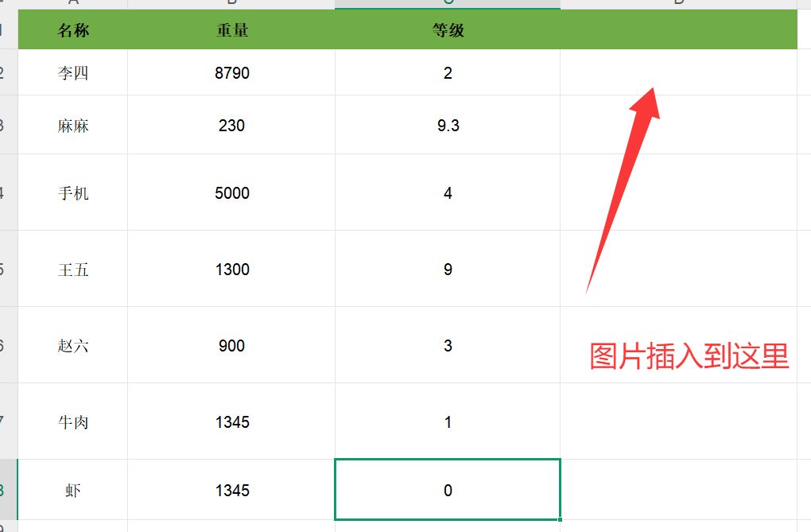Screen dimensions: 811x532
Task: Select weight 1345 in the 虾 row
Action: pyautogui.click(x=231, y=490)
